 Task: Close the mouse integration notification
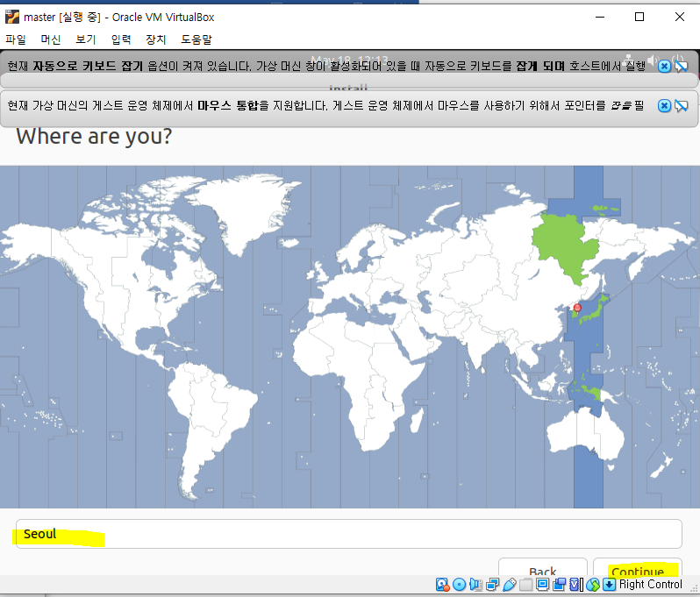[x=664, y=106]
